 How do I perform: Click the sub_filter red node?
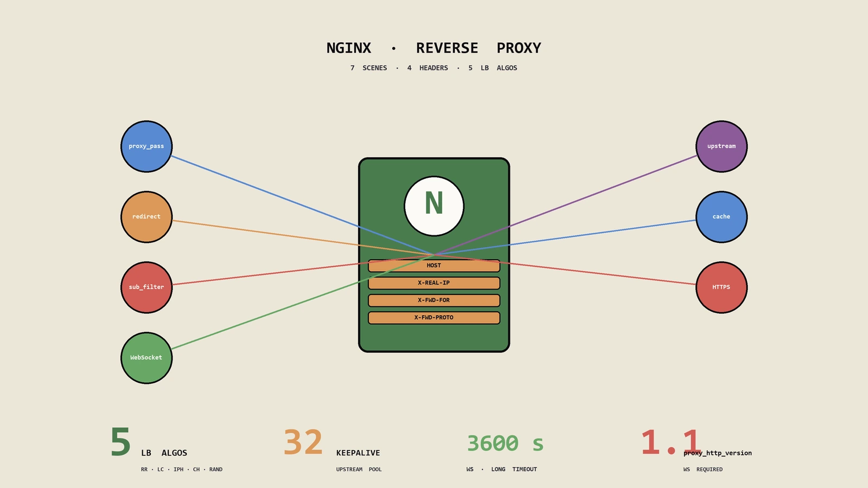pos(146,287)
